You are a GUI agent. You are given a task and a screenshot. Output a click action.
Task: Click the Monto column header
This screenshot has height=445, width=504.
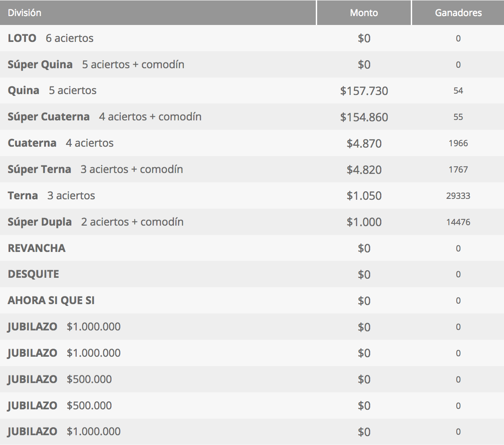click(x=364, y=12)
